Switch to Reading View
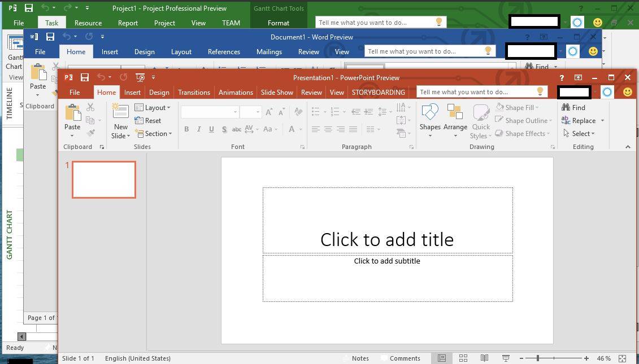 pos(484,358)
